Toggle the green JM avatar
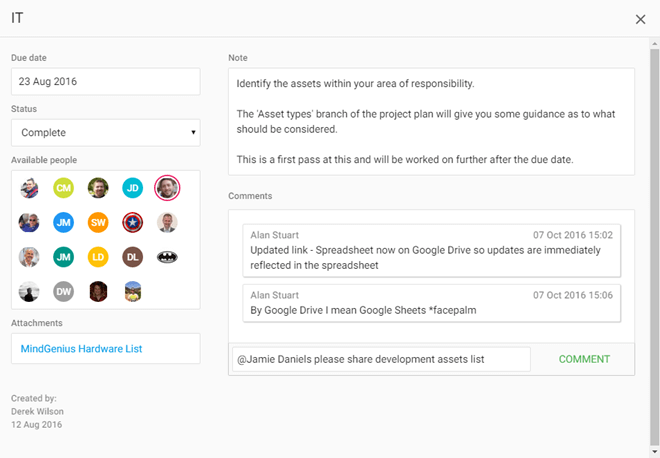Viewport: 660px width, 458px height. point(64,257)
